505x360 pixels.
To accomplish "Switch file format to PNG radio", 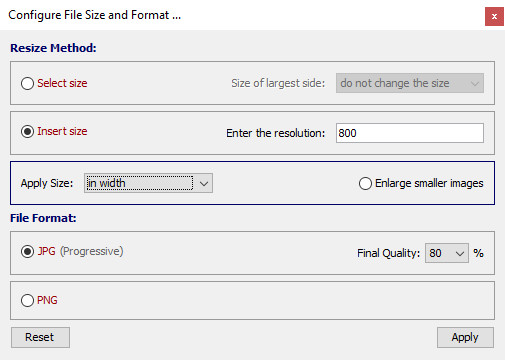I will [27, 300].
